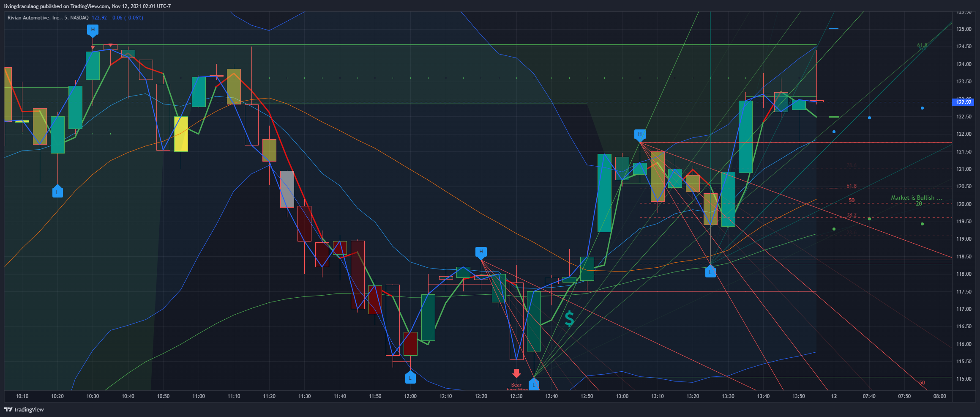Click 13:30 on the time axis
The image size is (980, 417).
(x=728, y=396)
